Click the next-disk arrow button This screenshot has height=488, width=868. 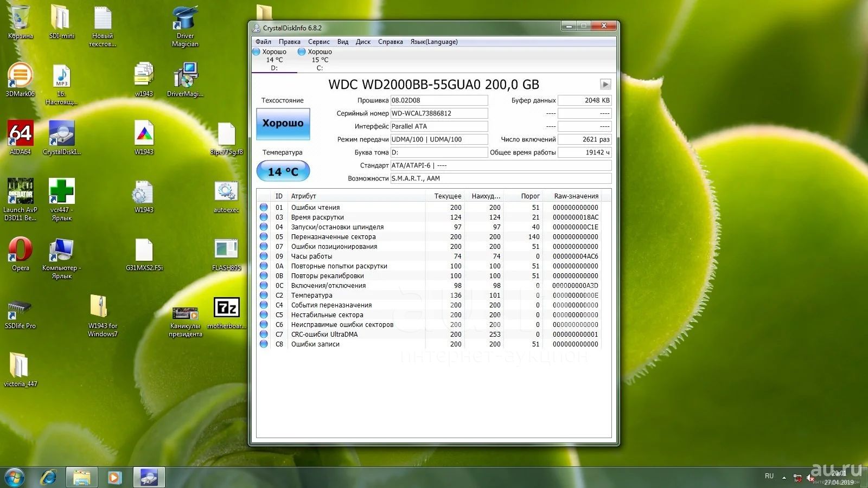[605, 84]
